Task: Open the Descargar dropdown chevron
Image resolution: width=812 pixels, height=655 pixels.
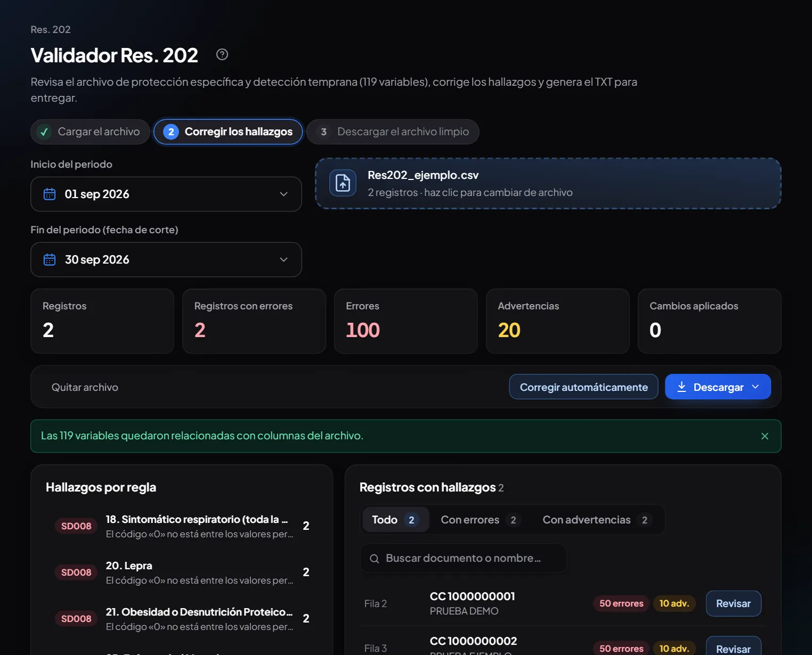Action: pos(755,387)
